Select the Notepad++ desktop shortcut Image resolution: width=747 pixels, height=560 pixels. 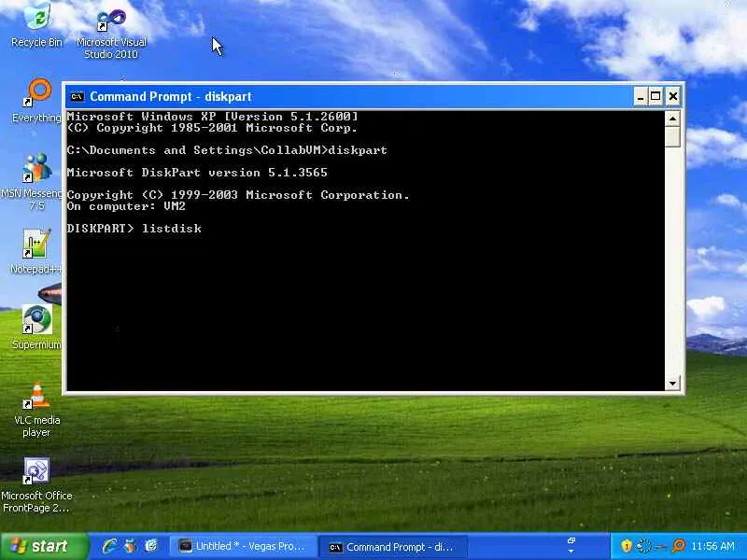(36, 251)
